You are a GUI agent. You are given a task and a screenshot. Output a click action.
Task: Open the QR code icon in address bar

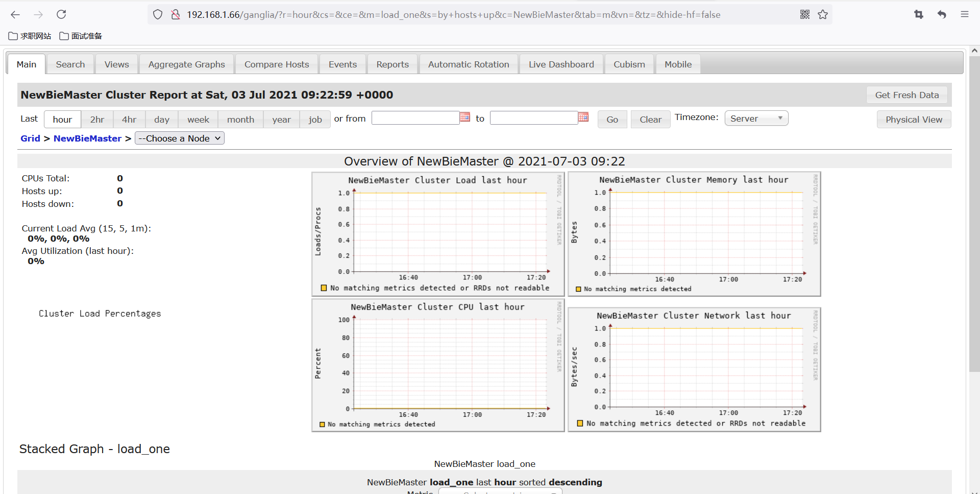805,15
